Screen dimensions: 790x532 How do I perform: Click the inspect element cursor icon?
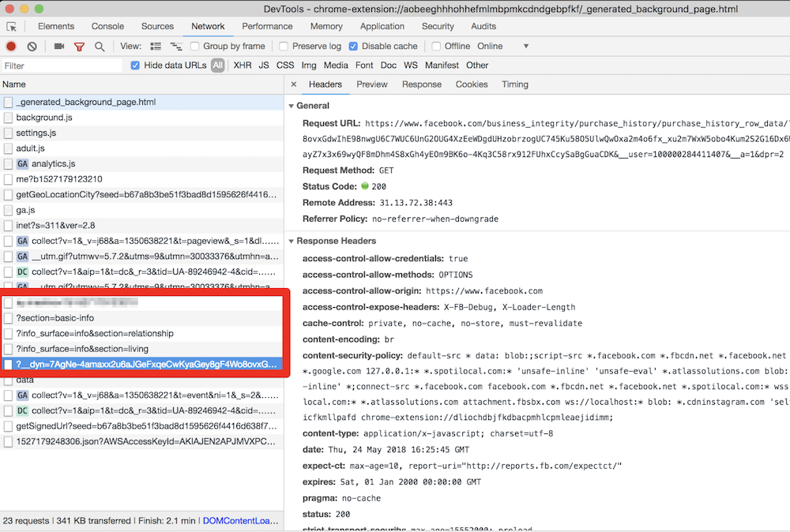pyautogui.click(x=12, y=27)
